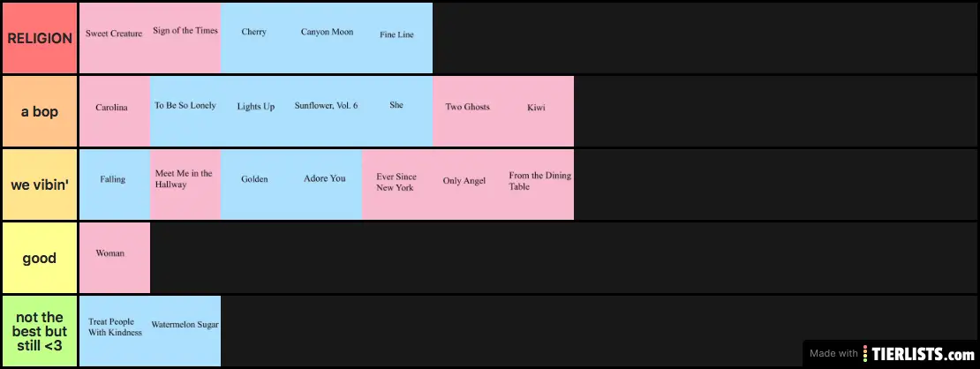Click the Sweet Creature tile
Image resolution: width=980 pixels, height=369 pixels.
pyautogui.click(x=114, y=37)
